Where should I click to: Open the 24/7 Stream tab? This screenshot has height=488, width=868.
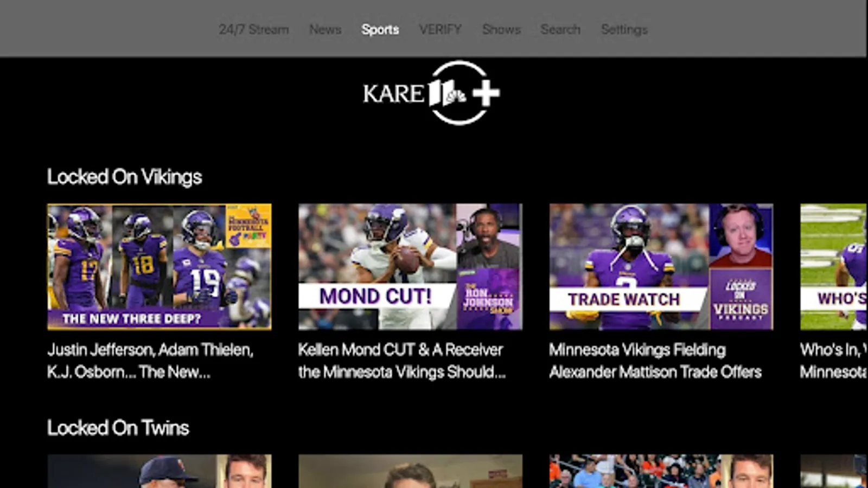(254, 29)
